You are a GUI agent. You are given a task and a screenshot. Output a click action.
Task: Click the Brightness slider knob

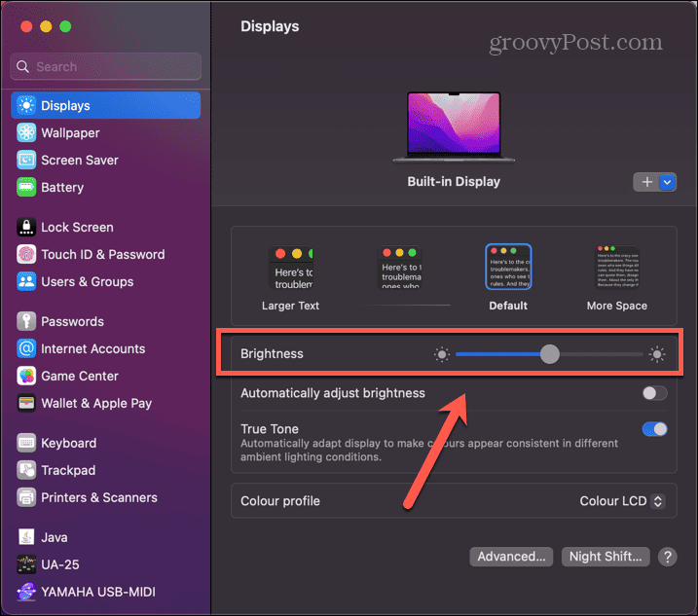click(550, 354)
